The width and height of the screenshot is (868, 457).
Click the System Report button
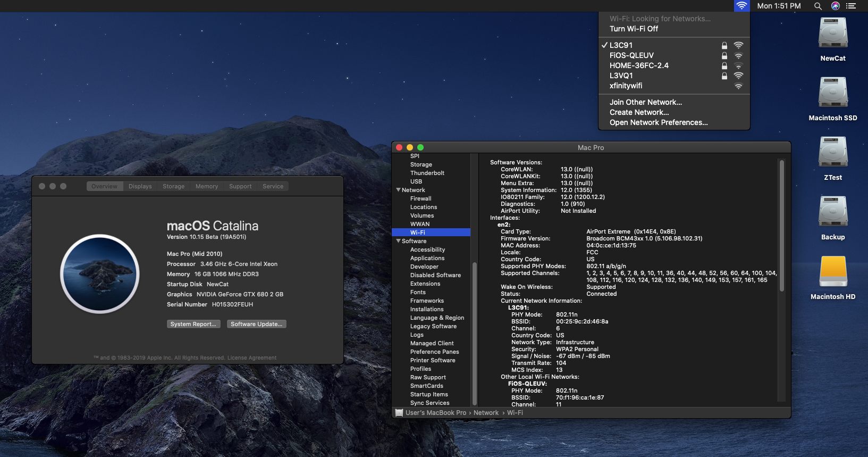click(193, 324)
